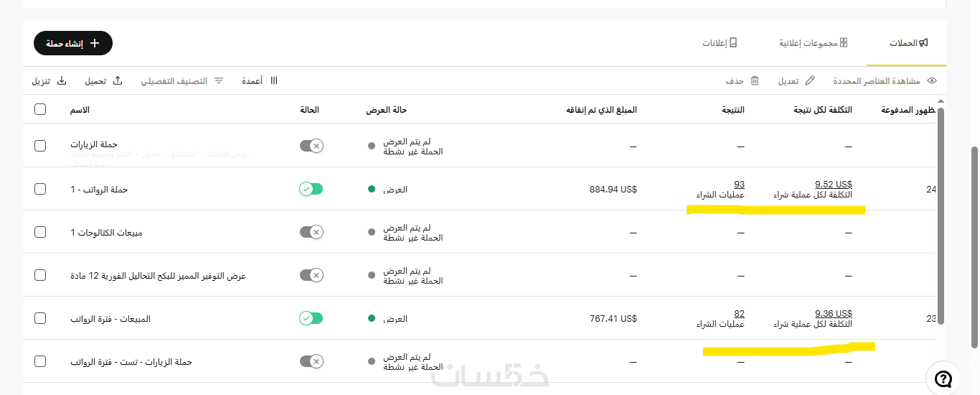Click the grid icon beside مجموعات إعلانية
Screen dimensions: 980x395
pyautogui.click(x=844, y=43)
